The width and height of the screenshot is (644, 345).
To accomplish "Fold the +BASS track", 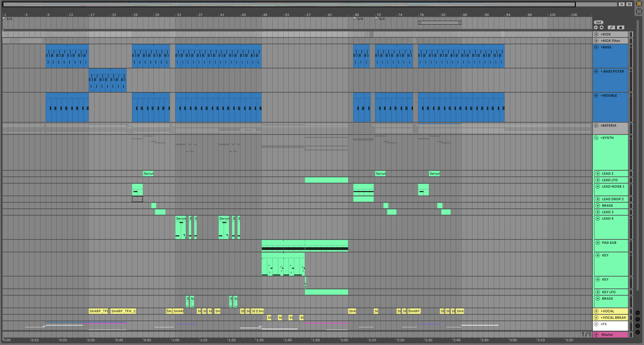I will coord(596,47).
